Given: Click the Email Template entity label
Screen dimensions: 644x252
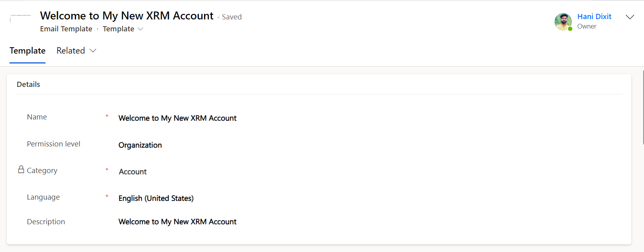Looking at the screenshot, I should pos(66,29).
